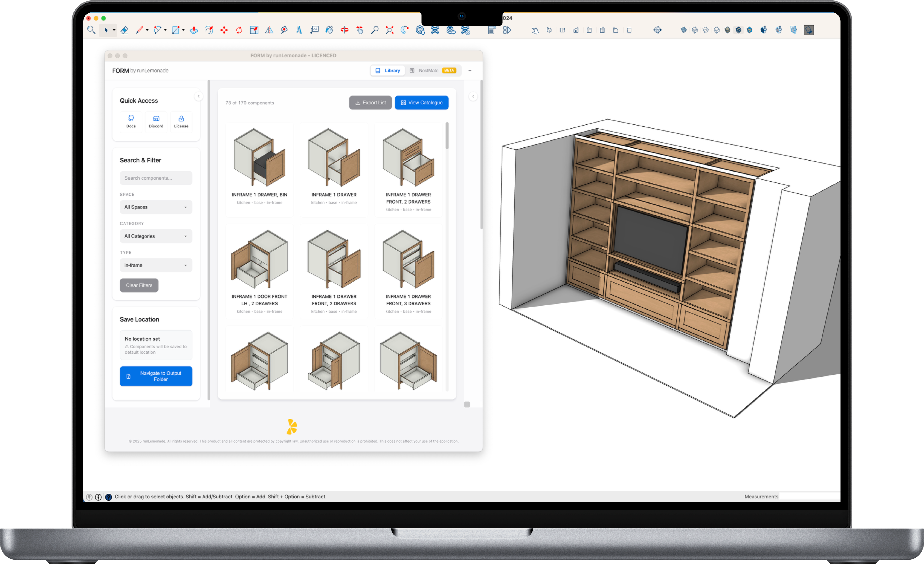The height and width of the screenshot is (564, 924).
Task: Select the Rotate tool
Action: [x=239, y=30]
